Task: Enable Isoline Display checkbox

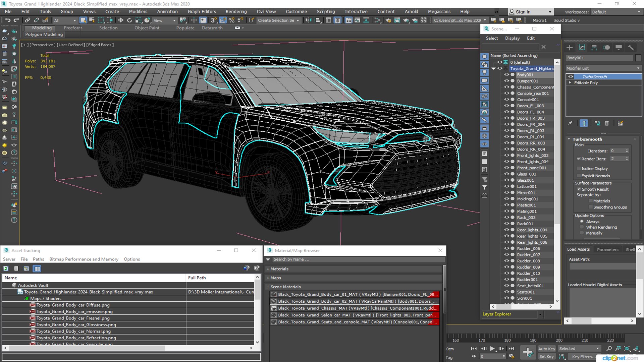Action: (579, 169)
